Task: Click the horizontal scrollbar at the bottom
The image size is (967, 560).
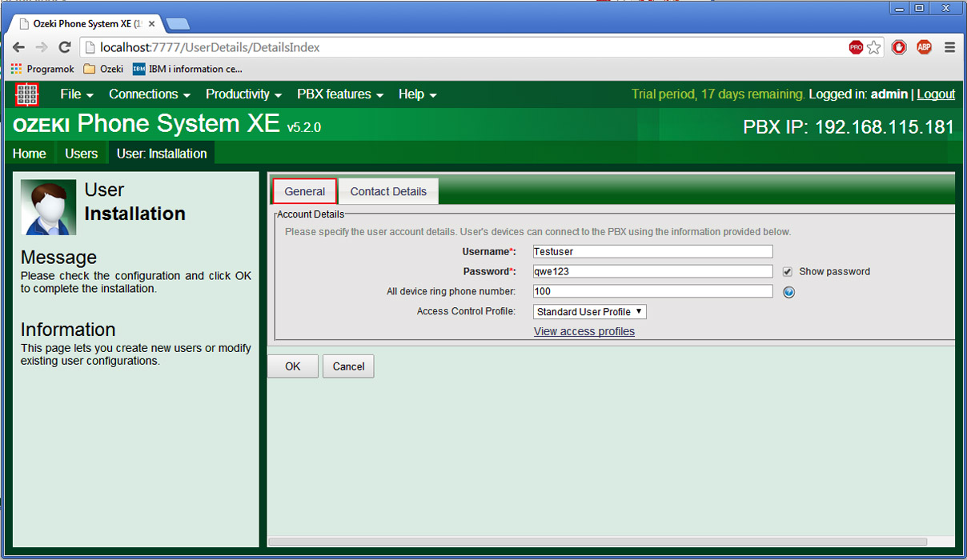Action: click(x=597, y=542)
